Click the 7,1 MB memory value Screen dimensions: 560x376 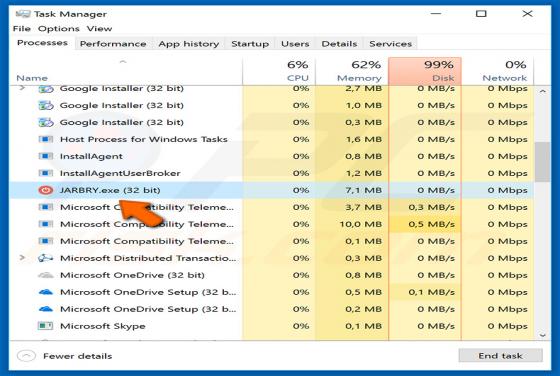pyautogui.click(x=364, y=190)
